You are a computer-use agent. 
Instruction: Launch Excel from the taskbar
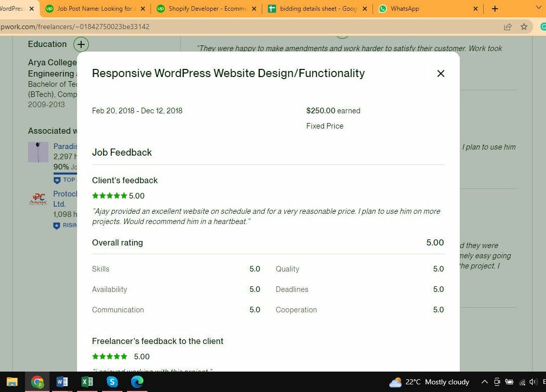87,382
